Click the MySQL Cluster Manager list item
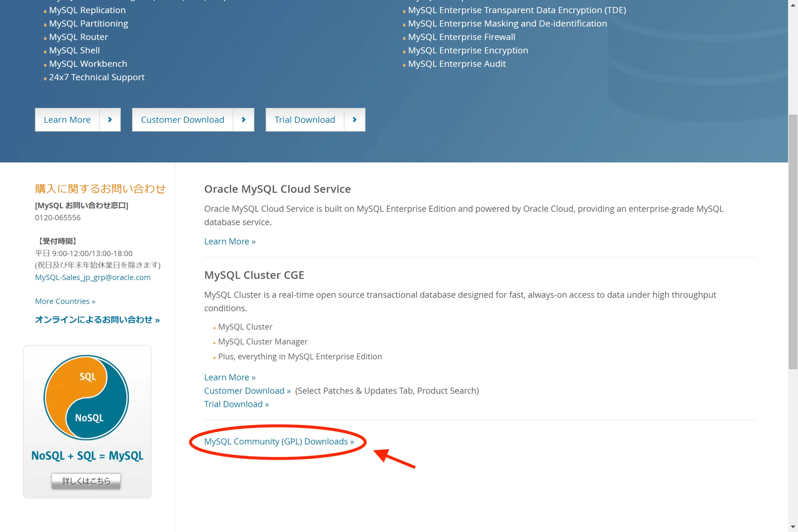The image size is (798, 532). point(262,342)
